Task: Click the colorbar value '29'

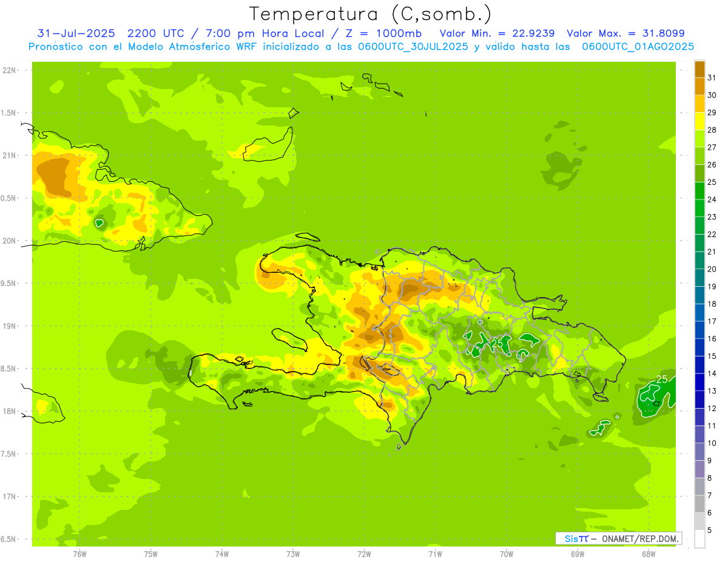Action: (x=712, y=113)
